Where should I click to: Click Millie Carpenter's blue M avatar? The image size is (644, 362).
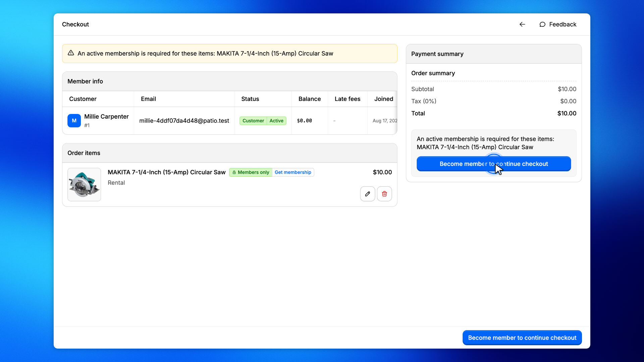[74, 121]
